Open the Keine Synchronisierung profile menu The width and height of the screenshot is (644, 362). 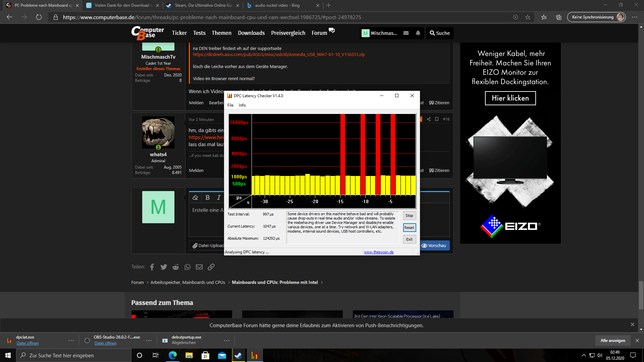pyautogui.click(x=596, y=17)
